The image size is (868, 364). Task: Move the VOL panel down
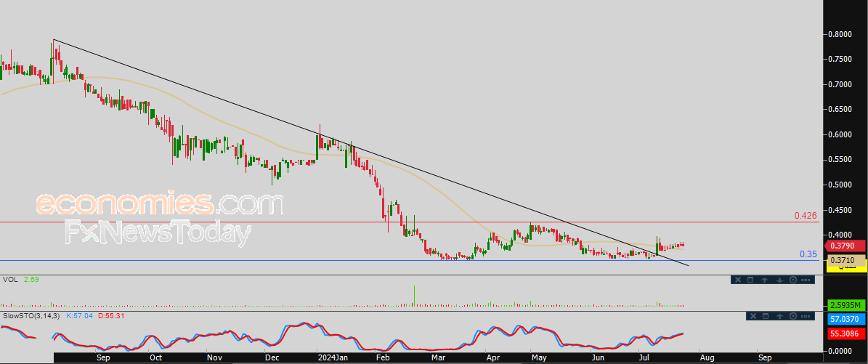click(779, 280)
